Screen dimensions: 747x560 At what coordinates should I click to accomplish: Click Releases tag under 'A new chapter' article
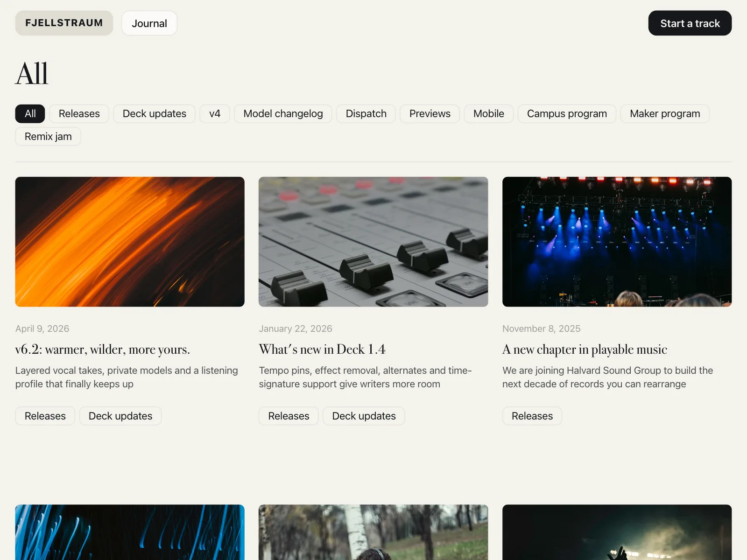tap(532, 416)
